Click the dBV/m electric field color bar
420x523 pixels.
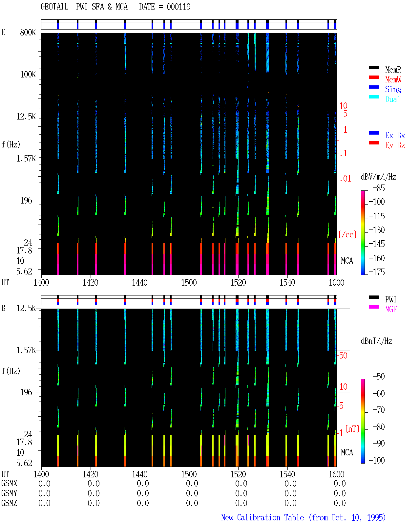363,232
